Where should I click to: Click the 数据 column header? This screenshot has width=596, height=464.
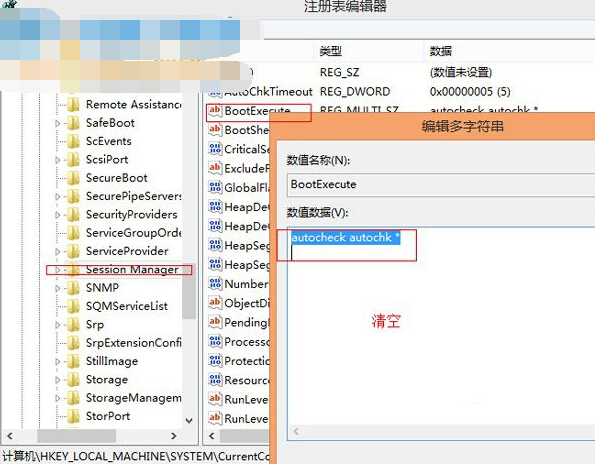(x=441, y=51)
